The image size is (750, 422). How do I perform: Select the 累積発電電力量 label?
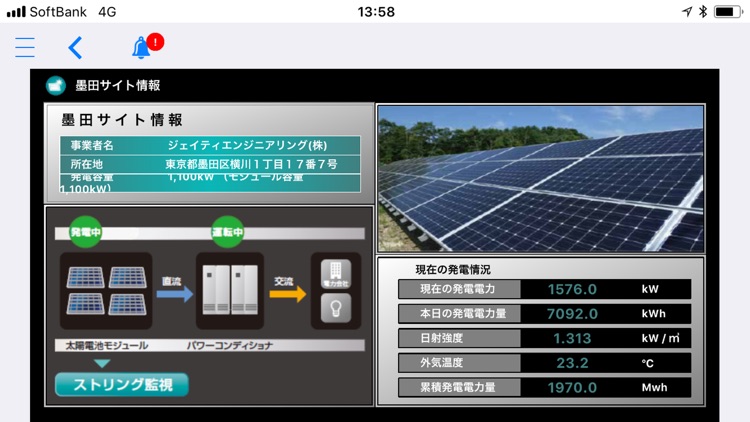[458, 388]
